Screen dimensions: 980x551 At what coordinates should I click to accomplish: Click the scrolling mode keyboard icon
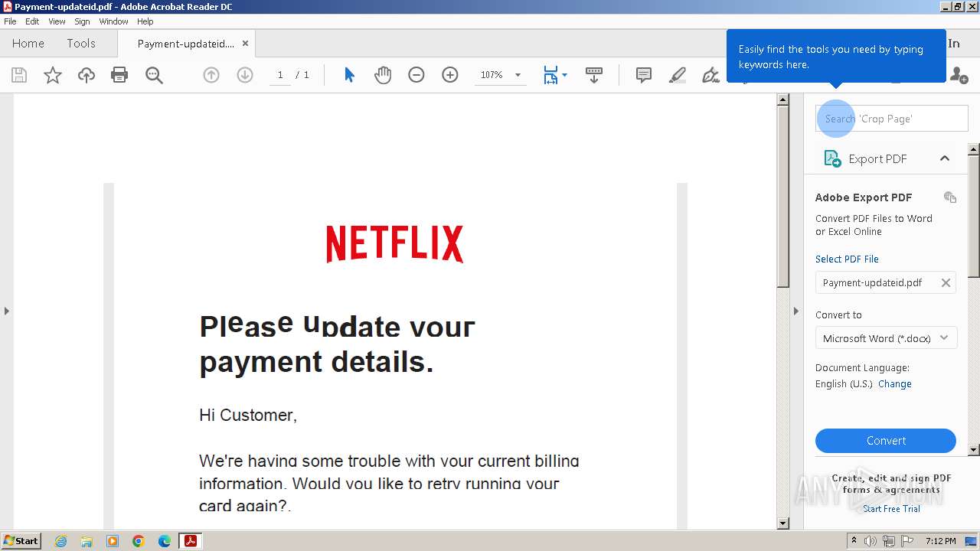pos(594,75)
